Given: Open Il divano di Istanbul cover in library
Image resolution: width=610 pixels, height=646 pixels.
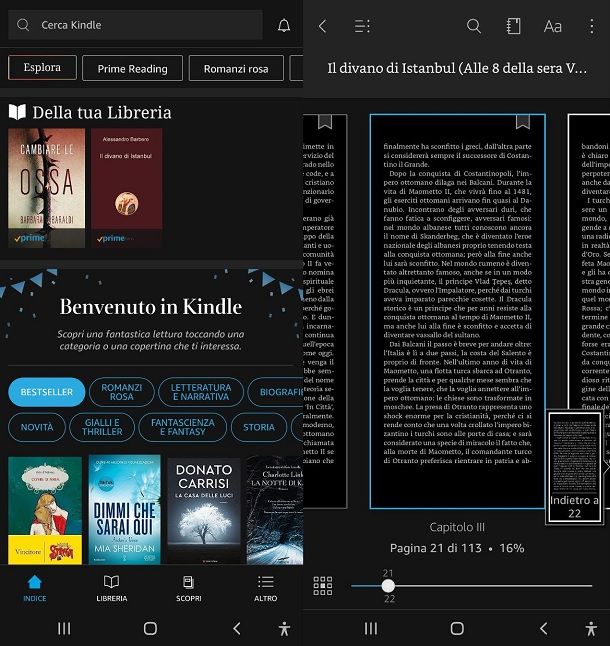Looking at the screenshot, I should coord(126,188).
